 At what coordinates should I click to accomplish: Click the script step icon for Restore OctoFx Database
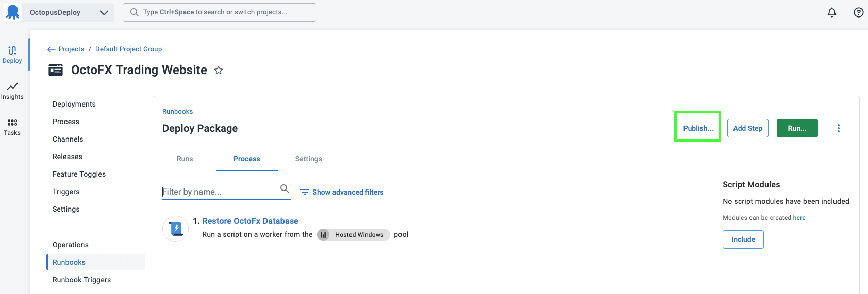click(176, 229)
